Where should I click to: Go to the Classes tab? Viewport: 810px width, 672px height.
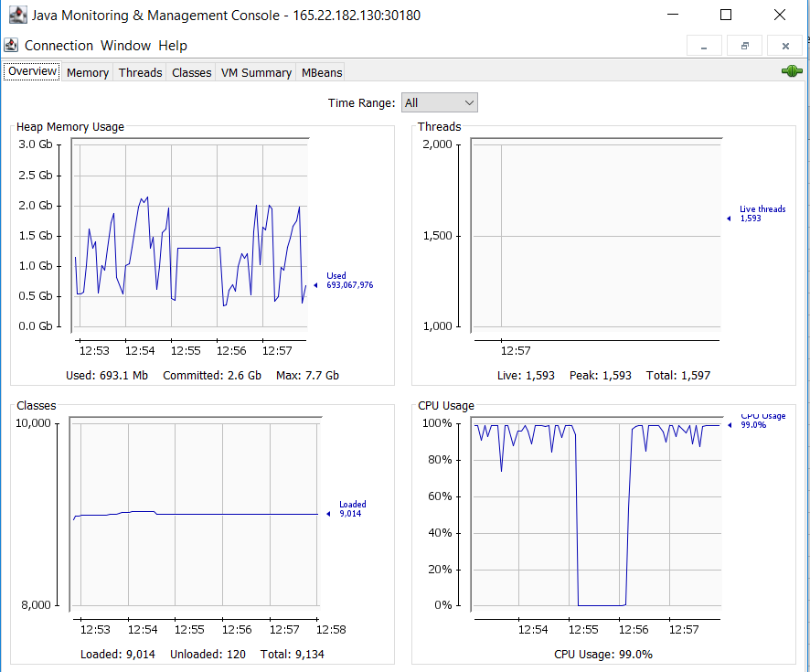point(191,72)
